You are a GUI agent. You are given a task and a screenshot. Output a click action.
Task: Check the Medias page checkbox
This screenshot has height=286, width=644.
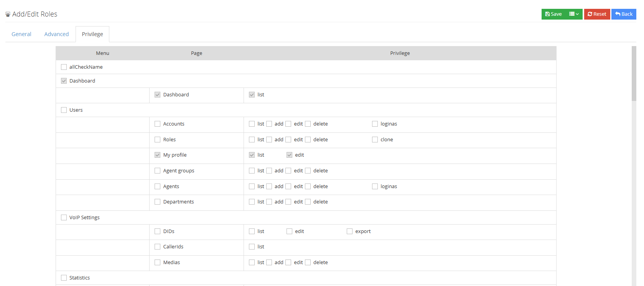[157, 263]
